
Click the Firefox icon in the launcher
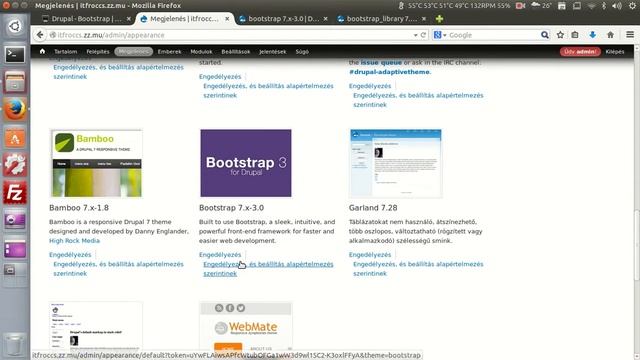15,109
